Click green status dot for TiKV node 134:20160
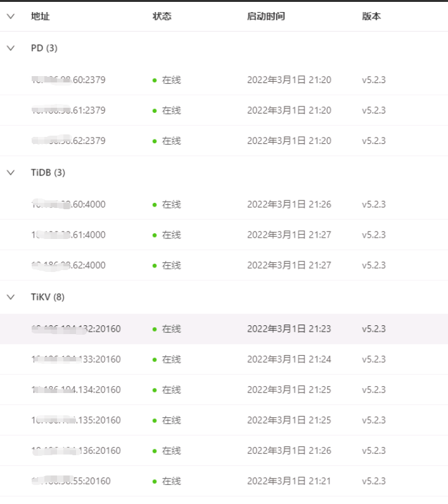The width and height of the screenshot is (448, 504). coord(155,390)
